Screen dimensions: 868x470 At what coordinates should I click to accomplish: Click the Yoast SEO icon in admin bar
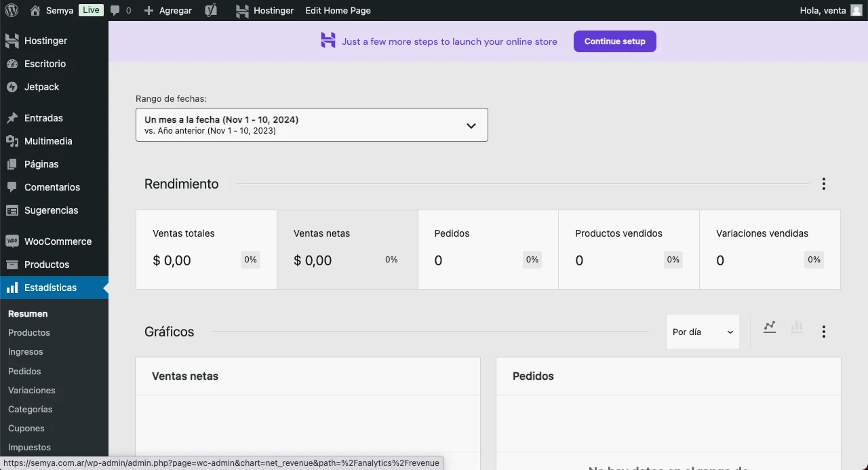pos(211,10)
